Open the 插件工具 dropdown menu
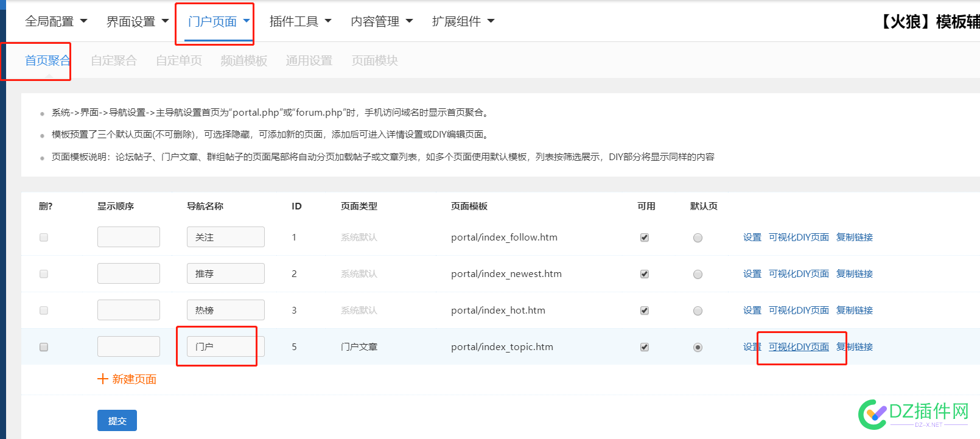Viewport: 980px width, 439px height. pyautogui.click(x=301, y=21)
